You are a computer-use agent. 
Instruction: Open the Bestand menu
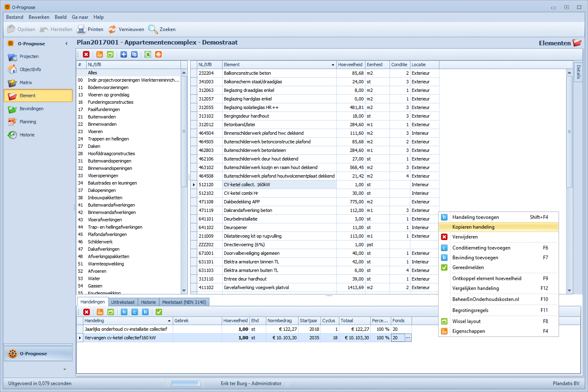pos(15,17)
